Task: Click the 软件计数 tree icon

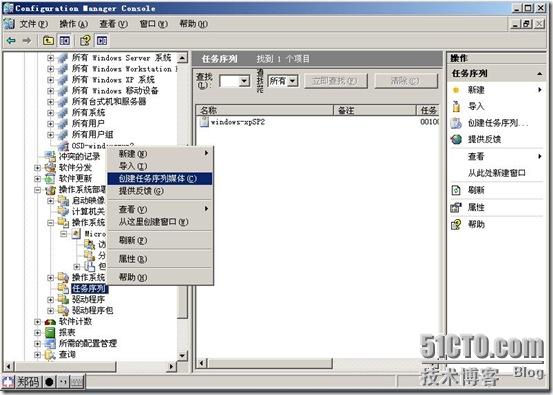Action: click(x=50, y=322)
